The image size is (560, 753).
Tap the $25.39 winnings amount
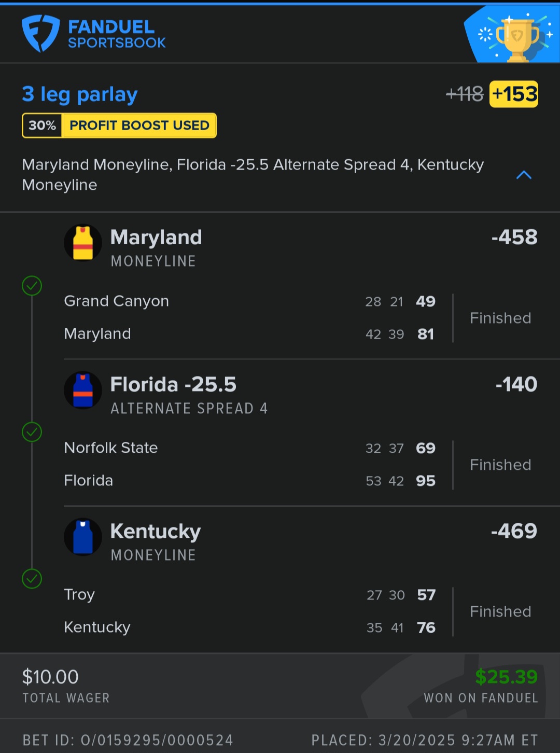[x=506, y=677]
